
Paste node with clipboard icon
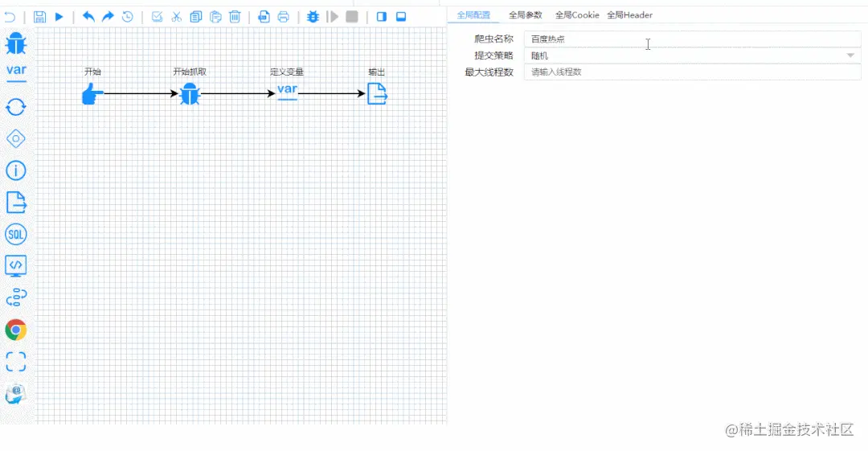215,17
